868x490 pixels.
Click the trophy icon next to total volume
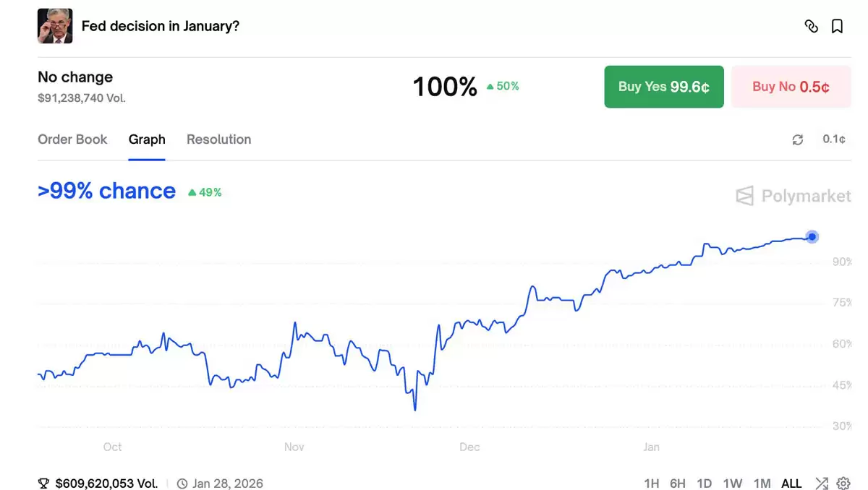43,483
